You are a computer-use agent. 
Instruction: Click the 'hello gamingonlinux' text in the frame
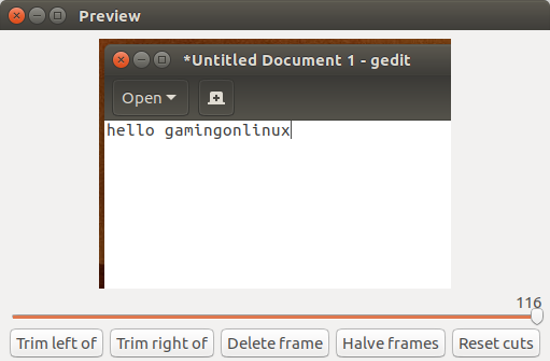click(199, 131)
